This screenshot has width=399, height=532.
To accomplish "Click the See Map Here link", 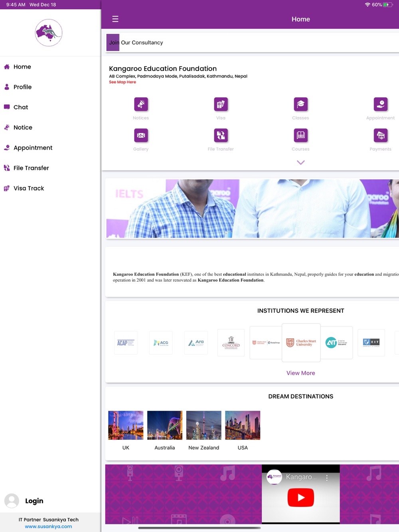I will [122, 82].
